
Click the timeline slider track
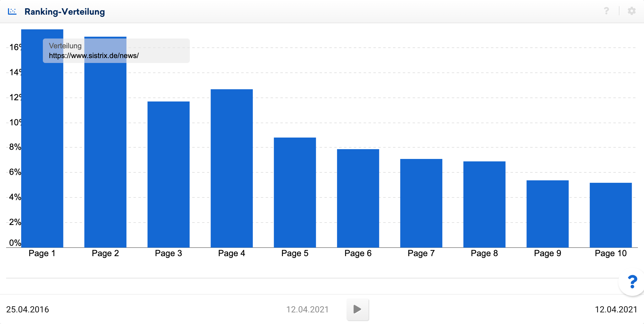pos(312,278)
